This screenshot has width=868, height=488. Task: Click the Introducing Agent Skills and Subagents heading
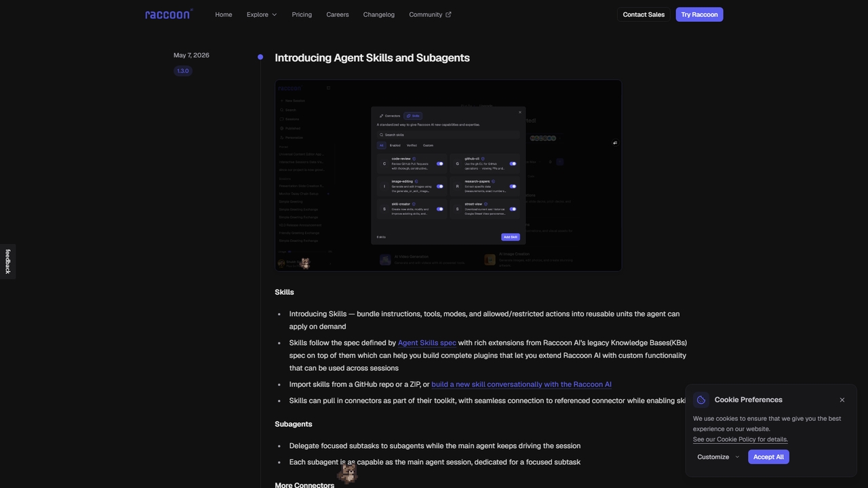[x=372, y=58]
